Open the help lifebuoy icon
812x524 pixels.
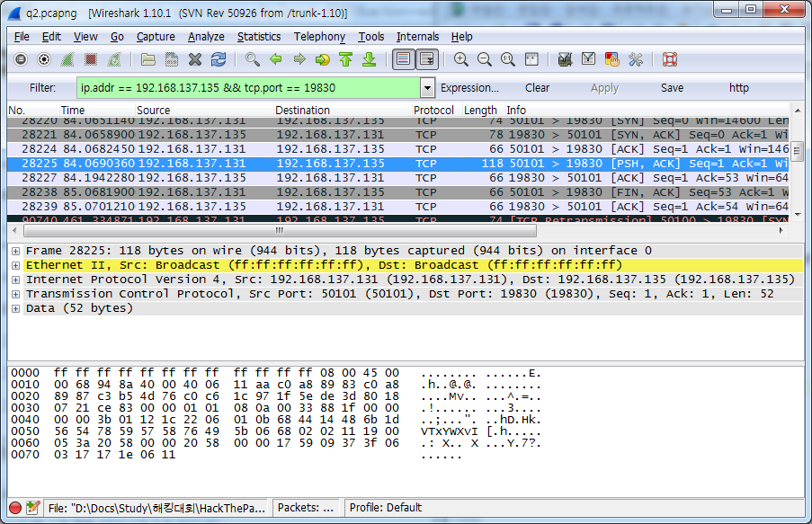coord(669,59)
